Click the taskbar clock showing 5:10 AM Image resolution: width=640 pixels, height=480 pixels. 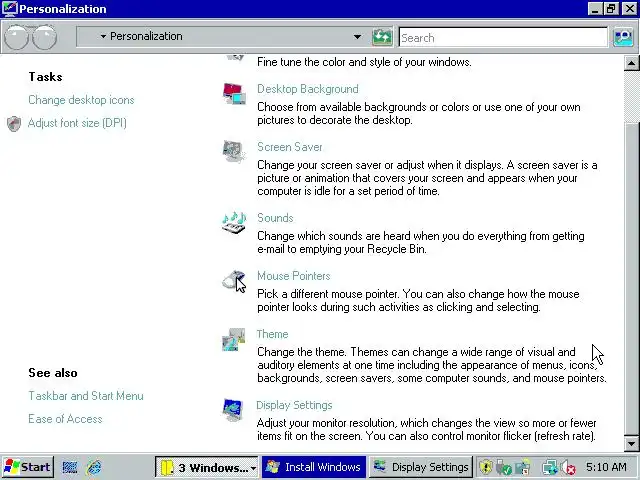606,467
